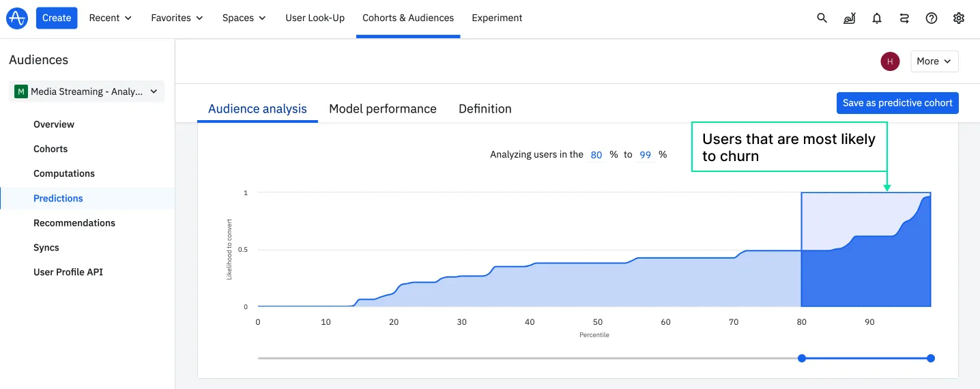
Task: Expand the Recent dropdown menu
Action: coord(110,18)
